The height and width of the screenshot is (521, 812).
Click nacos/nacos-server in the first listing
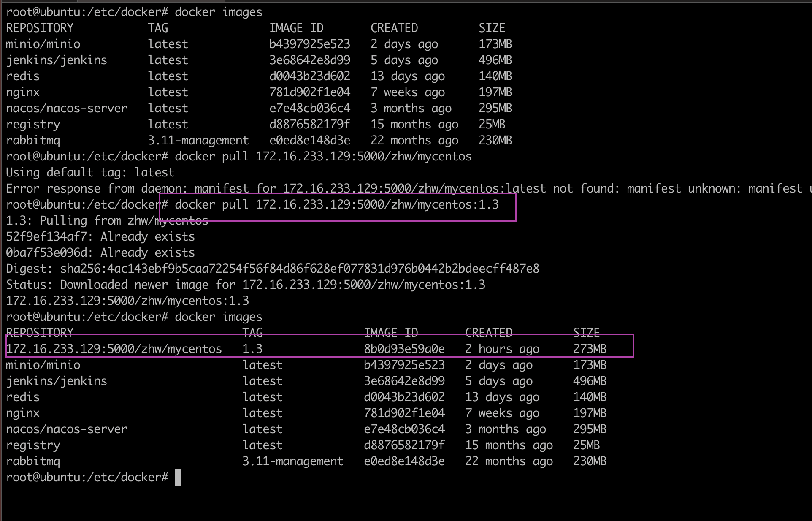66,109
